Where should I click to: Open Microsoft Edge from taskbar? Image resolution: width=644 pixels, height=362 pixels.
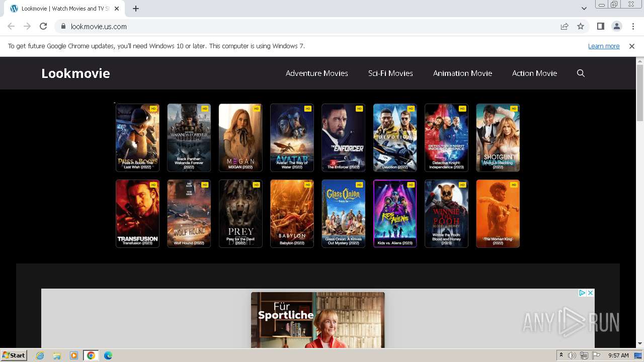(x=108, y=355)
